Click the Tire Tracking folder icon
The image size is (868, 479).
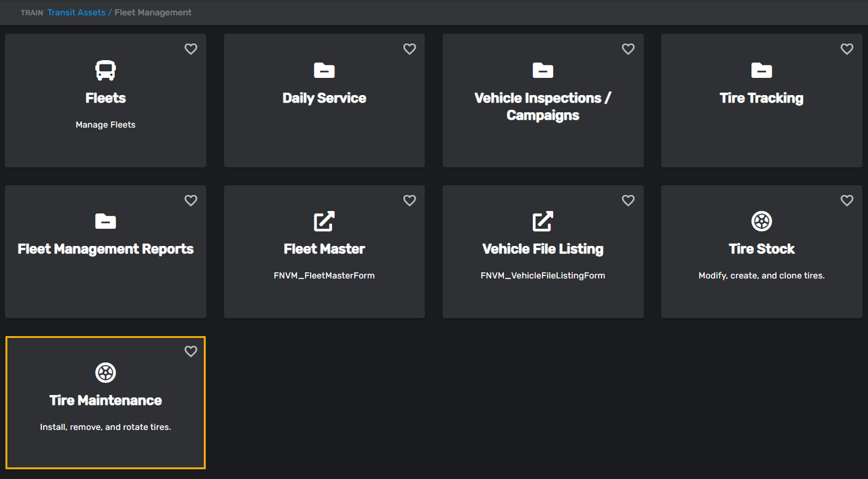[x=761, y=71]
